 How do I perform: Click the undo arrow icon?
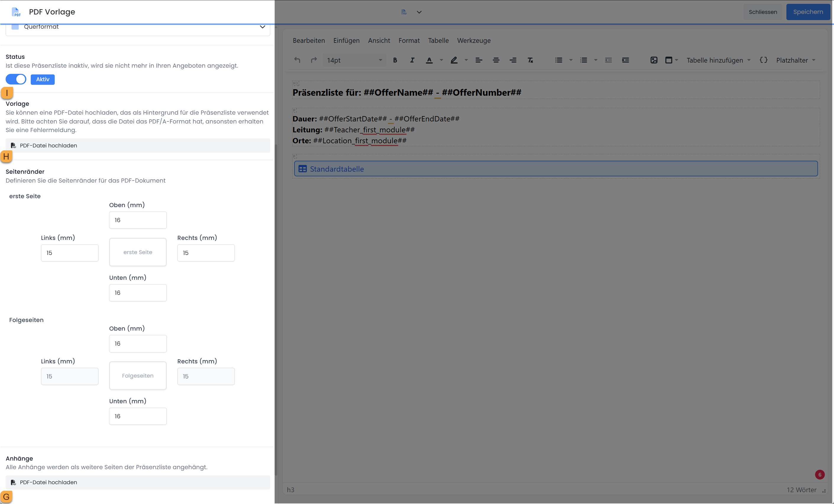[x=297, y=60]
